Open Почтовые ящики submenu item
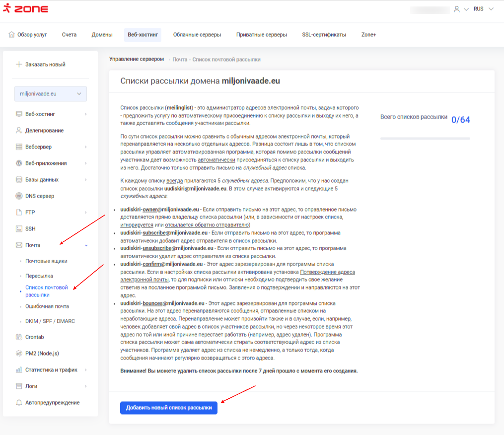This screenshot has width=504, height=435. click(46, 261)
